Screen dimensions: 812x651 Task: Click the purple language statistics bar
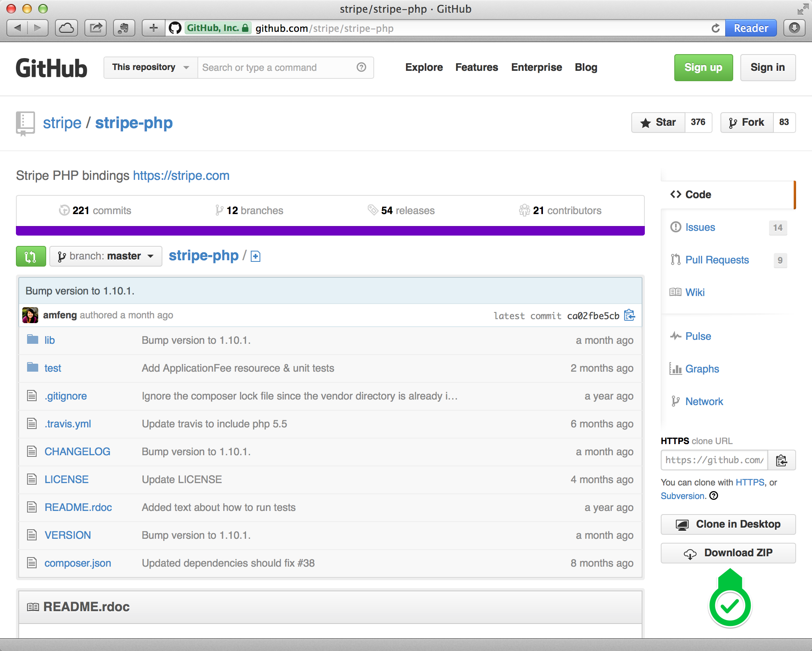click(330, 231)
